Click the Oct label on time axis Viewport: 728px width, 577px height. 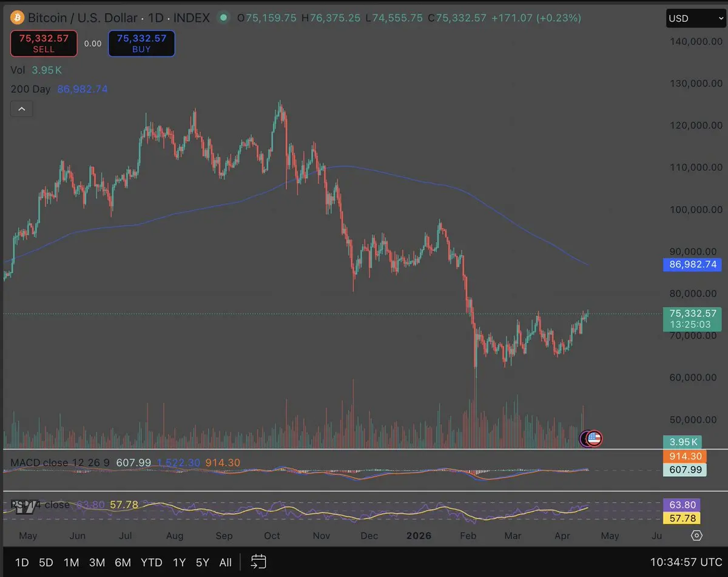[x=272, y=536]
